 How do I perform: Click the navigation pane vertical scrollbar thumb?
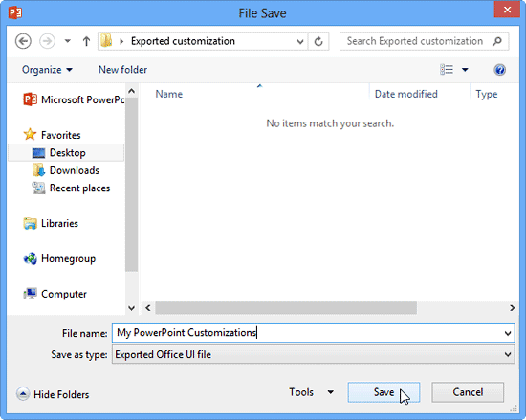(x=132, y=185)
